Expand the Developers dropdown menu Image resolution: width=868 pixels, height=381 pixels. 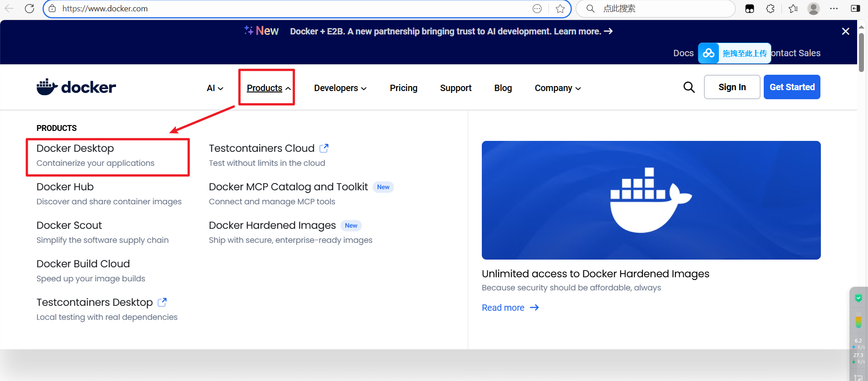340,88
